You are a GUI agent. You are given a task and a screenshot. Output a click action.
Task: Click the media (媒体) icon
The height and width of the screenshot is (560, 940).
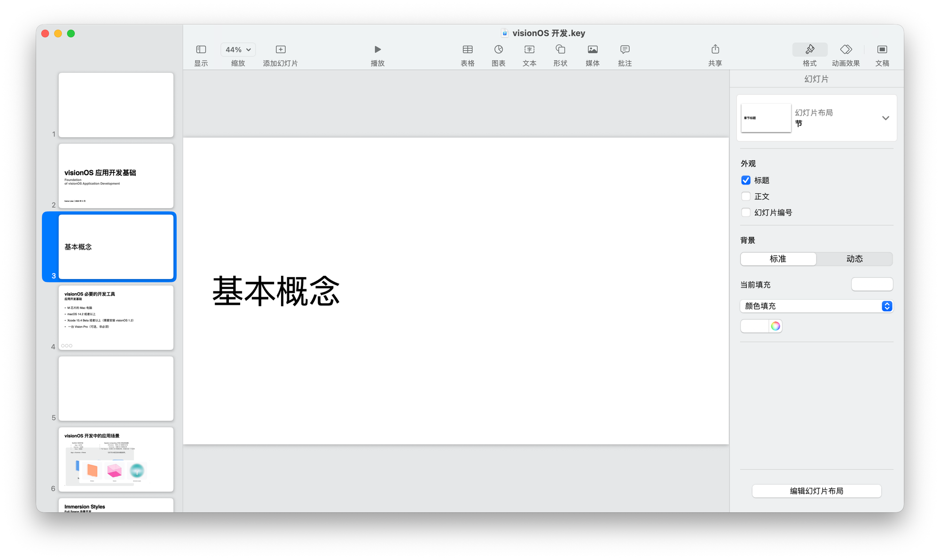click(592, 49)
